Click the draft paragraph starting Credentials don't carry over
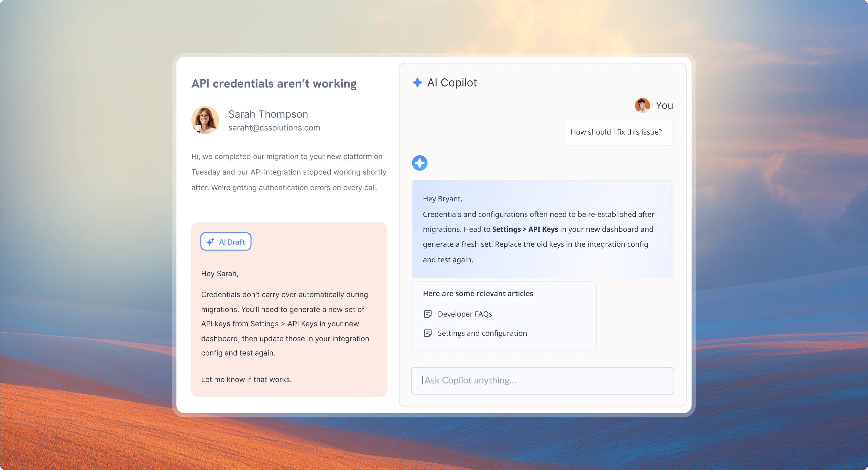This screenshot has width=868, height=470. pyautogui.click(x=285, y=324)
